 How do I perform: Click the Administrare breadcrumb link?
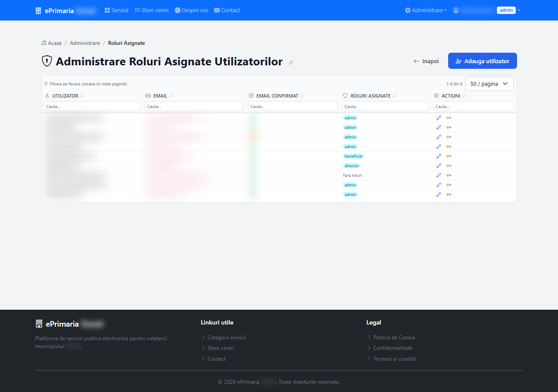point(85,43)
